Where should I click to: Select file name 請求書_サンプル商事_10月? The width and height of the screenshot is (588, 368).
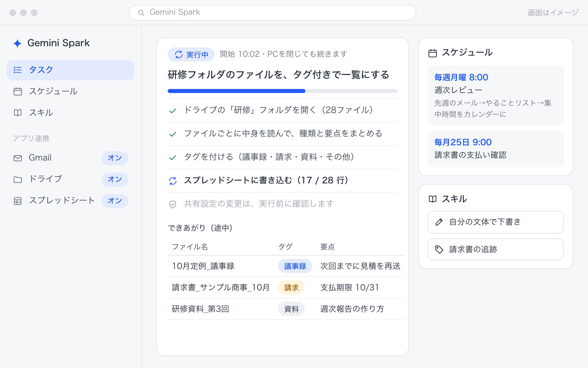220,288
